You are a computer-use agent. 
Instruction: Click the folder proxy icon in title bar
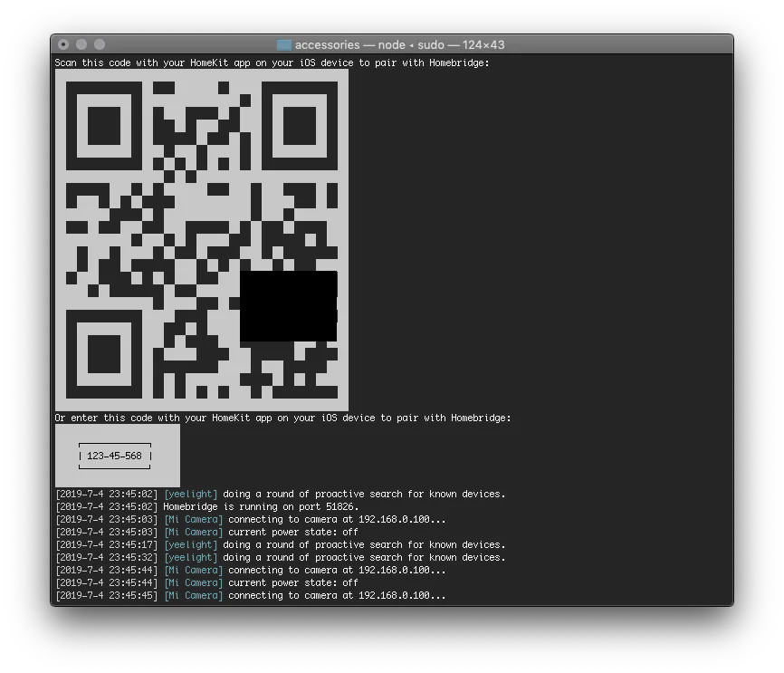point(283,44)
